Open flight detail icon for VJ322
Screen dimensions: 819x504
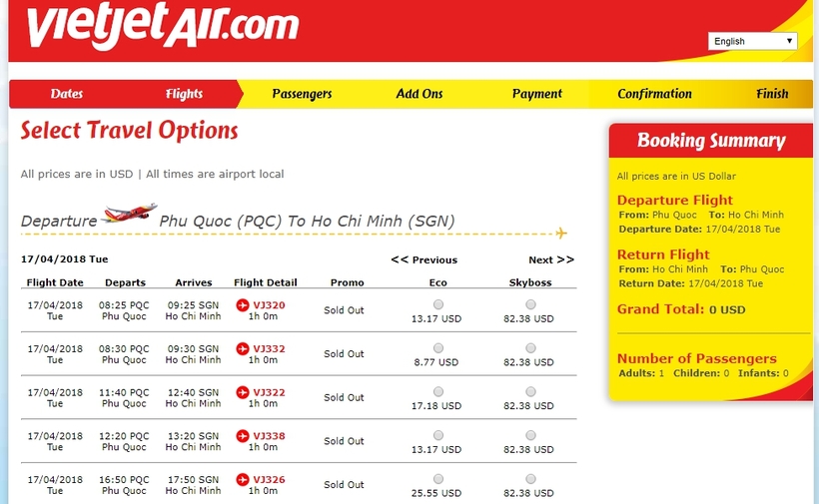click(243, 392)
